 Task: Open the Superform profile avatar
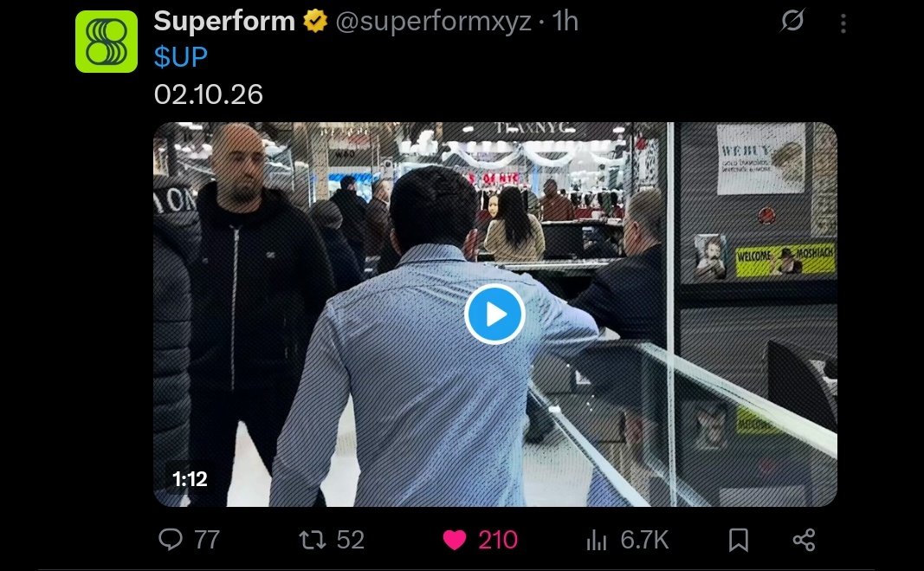click(107, 42)
